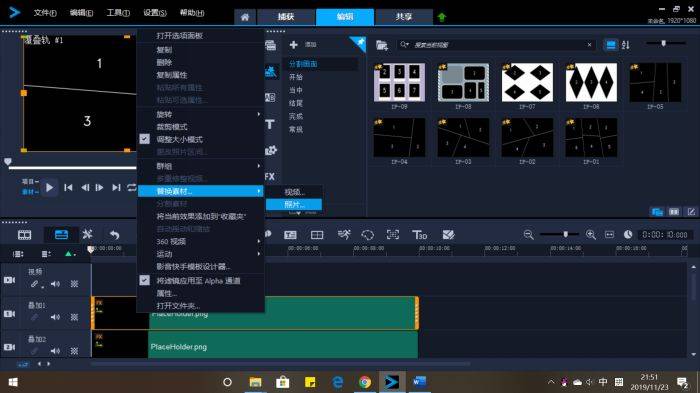Click the project duration clock icon
700x393 pixels.
(x=628, y=234)
